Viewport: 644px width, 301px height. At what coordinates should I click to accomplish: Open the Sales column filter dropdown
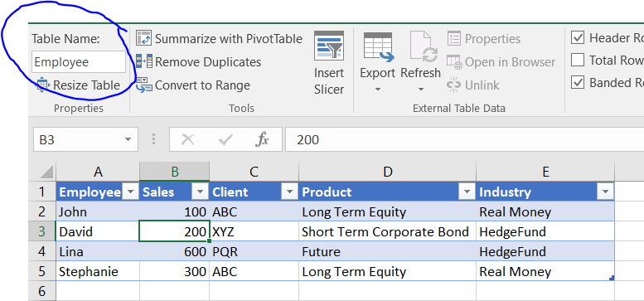point(200,192)
